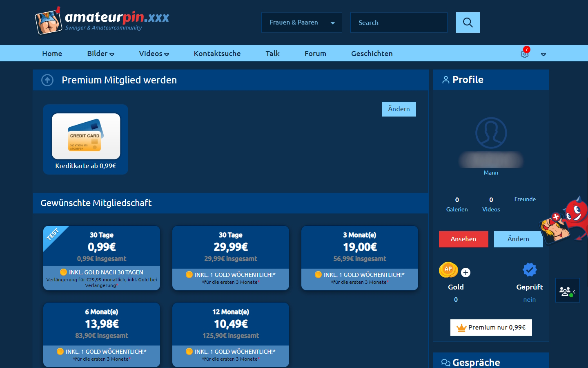
Task: Click the magnifier search button
Action: point(468,22)
